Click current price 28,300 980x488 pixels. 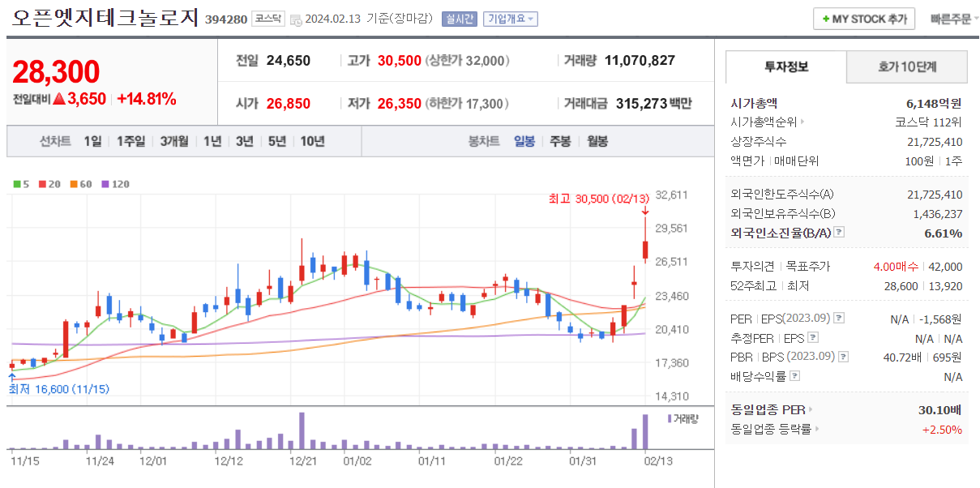[56, 72]
